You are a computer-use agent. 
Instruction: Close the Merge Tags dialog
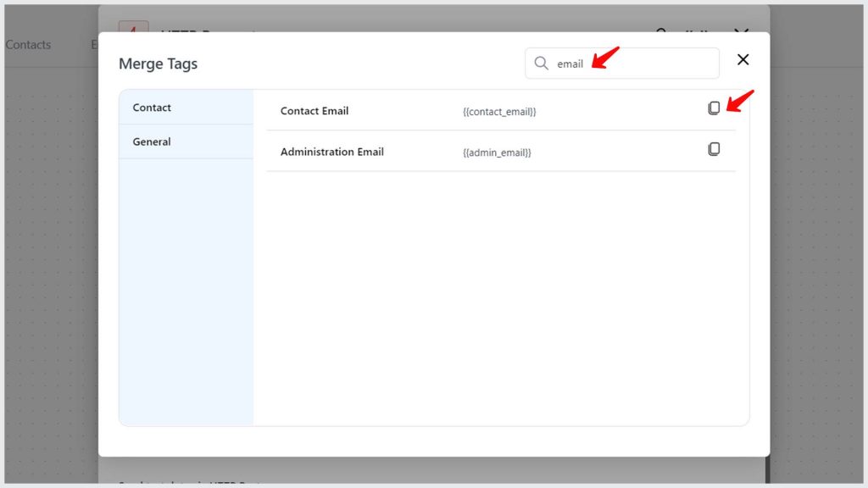[x=743, y=60]
